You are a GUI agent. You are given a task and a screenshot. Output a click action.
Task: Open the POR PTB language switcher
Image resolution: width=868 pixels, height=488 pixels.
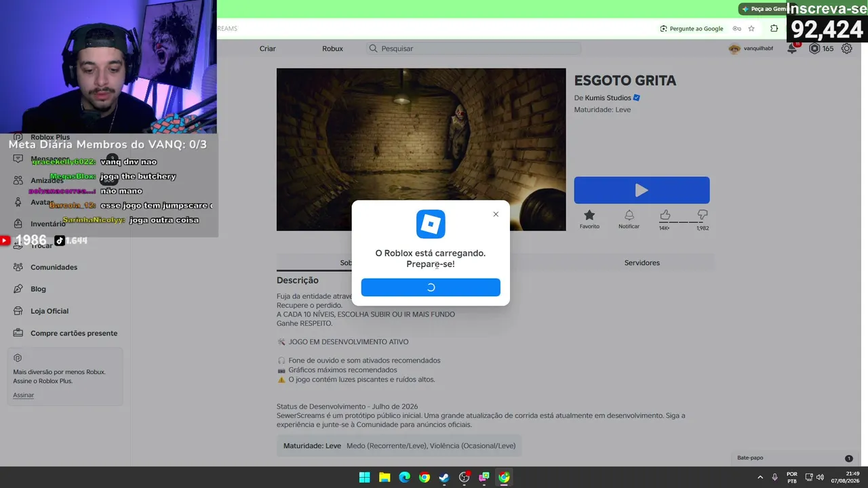tap(792, 477)
